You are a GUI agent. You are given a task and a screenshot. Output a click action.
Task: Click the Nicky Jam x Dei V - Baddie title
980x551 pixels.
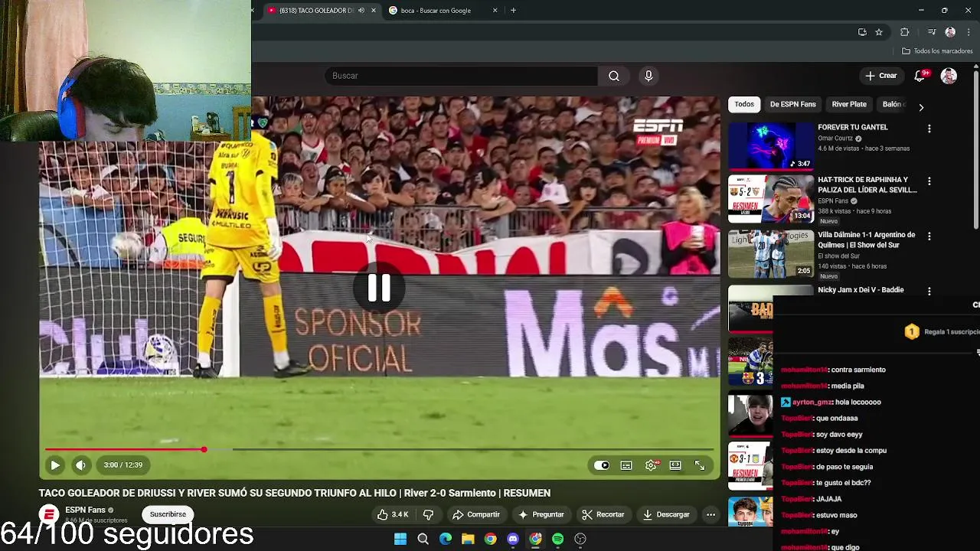point(861,290)
